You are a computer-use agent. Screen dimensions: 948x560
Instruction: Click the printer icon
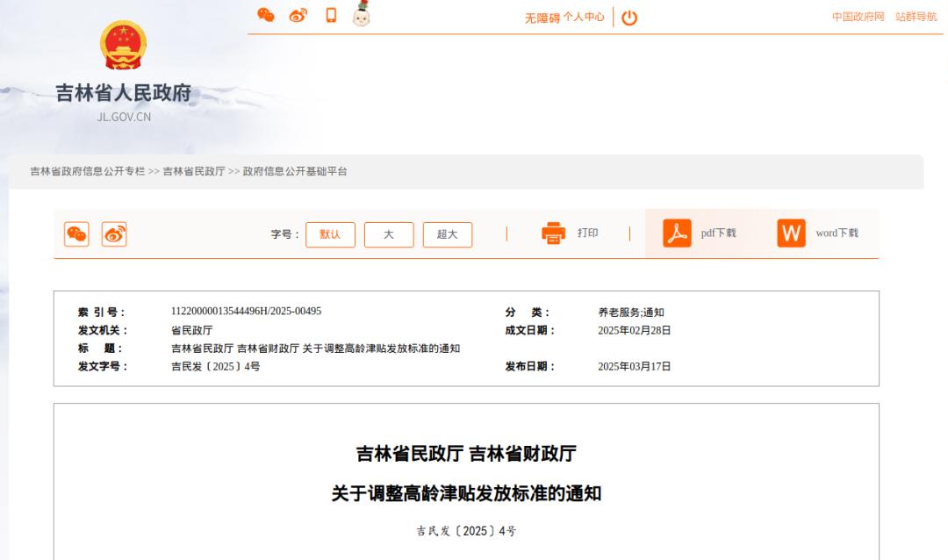tap(554, 233)
